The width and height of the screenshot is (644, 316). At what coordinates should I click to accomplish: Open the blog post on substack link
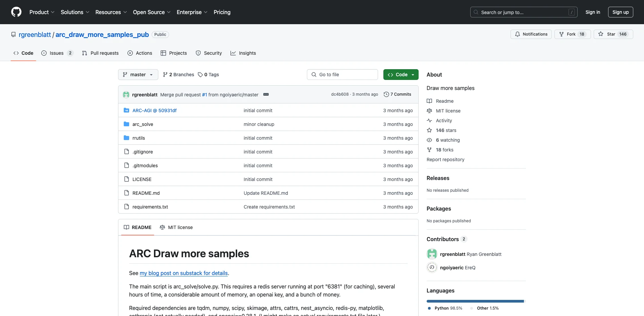(x=184, y=273)
